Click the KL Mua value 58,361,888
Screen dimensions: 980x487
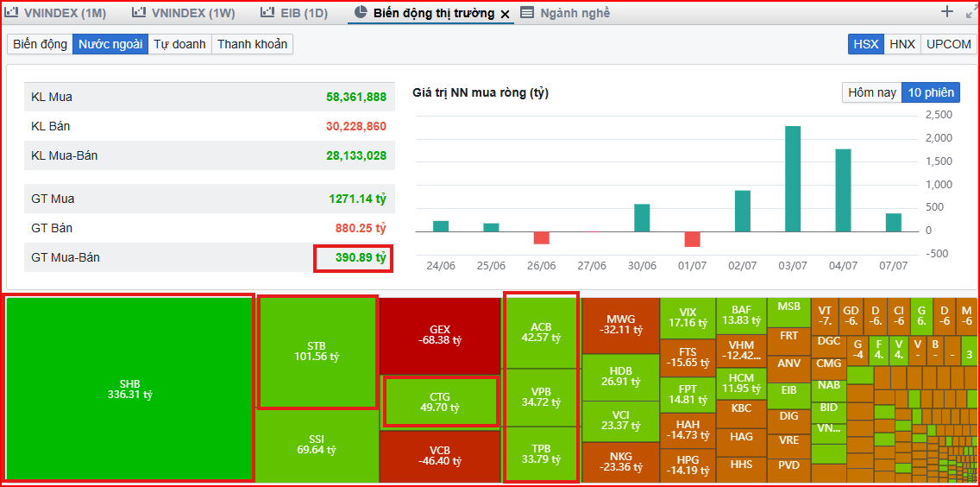pos(356,97)
